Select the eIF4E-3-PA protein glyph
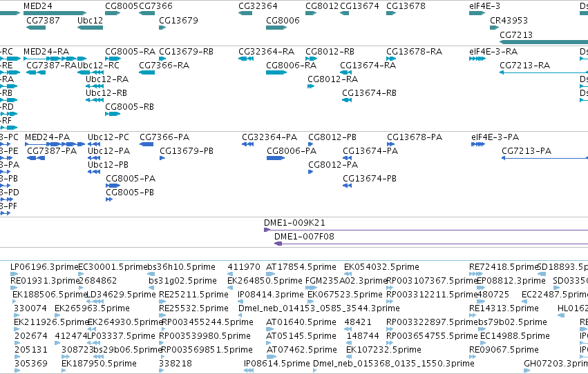The image size is (588, 374). point(478,144)
